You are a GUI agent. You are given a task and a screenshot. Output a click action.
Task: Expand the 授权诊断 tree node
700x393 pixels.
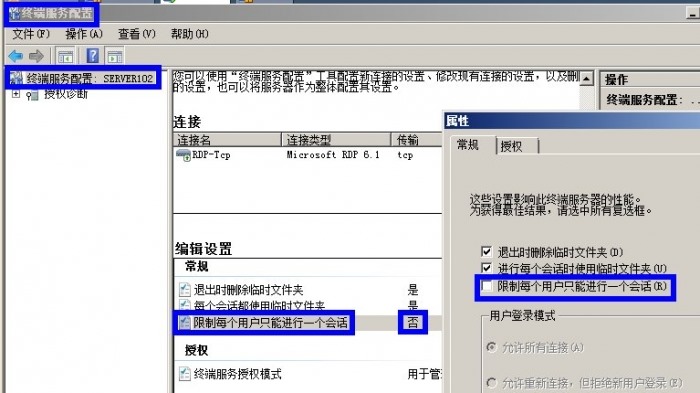pyautogui.click(x=16, y=94)
